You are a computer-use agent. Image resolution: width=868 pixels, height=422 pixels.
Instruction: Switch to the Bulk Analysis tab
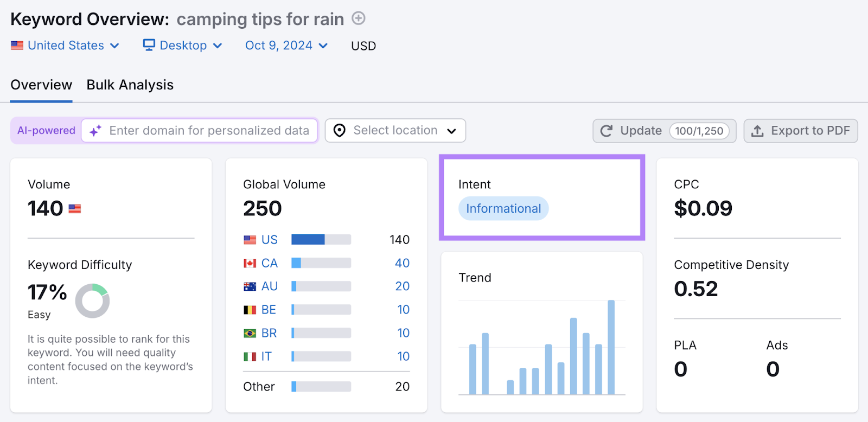pyautogui.click(x=130, y=85)
